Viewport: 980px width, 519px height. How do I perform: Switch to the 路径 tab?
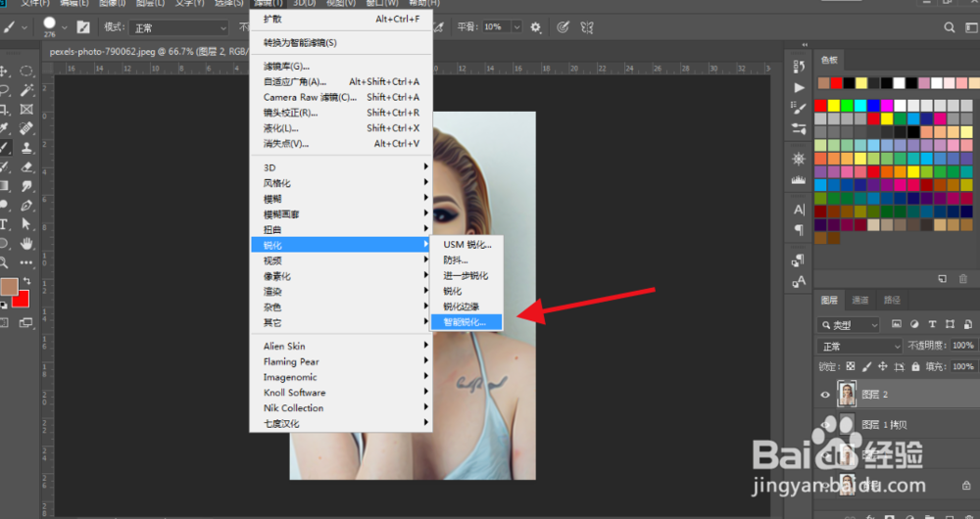coord(892,300)
